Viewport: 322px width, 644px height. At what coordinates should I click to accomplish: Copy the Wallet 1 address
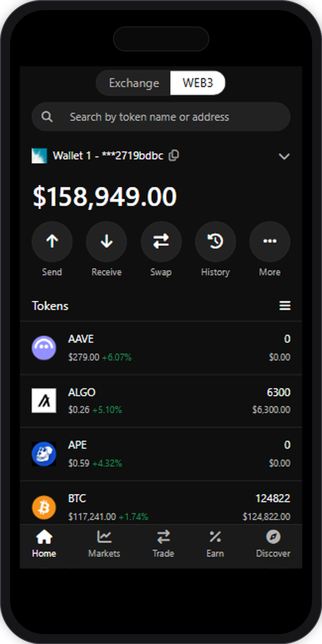pos(174,155)
